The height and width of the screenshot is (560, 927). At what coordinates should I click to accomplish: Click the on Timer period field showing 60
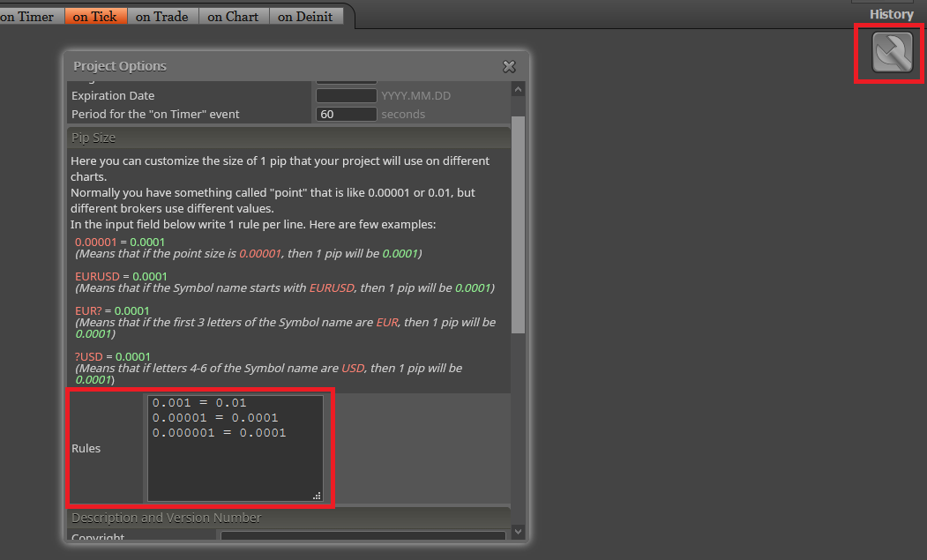(347, 114)
